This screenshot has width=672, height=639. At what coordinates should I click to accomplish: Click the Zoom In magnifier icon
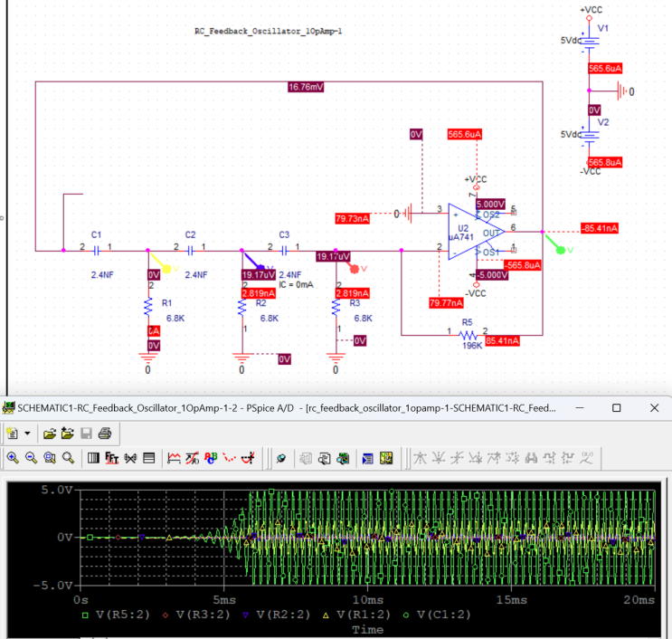click(x=13, y=458)
